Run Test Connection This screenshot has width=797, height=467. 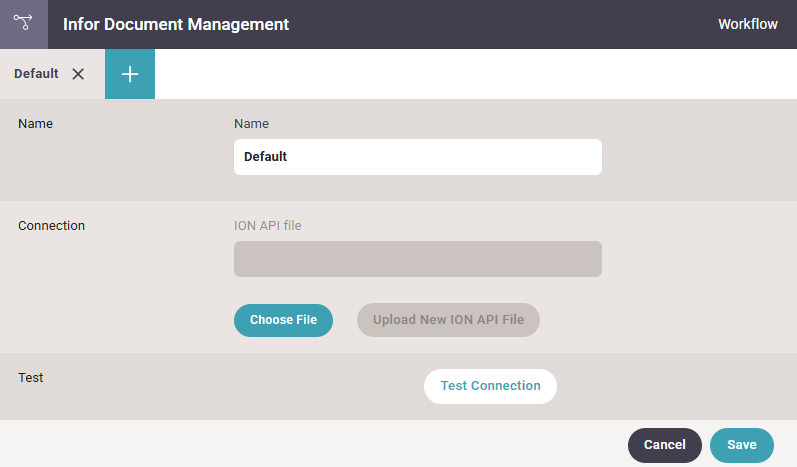pos(491,386)
